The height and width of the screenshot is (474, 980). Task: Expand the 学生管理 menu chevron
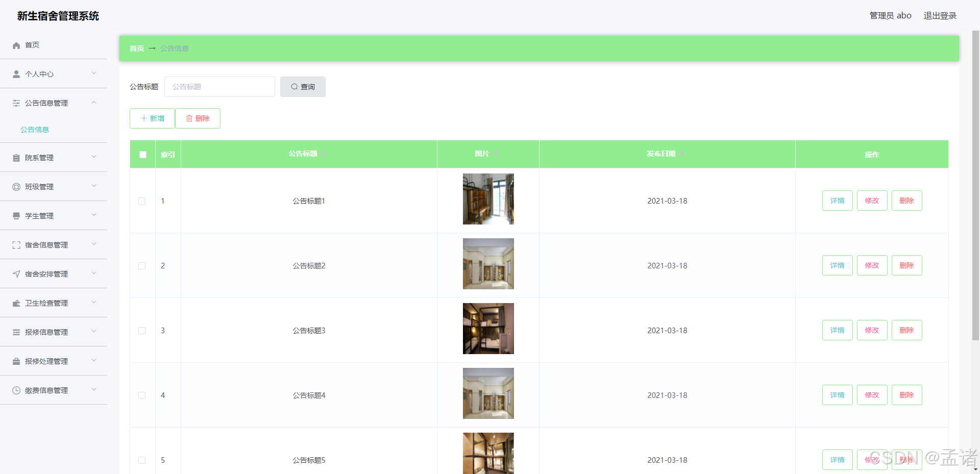[94, 215]
